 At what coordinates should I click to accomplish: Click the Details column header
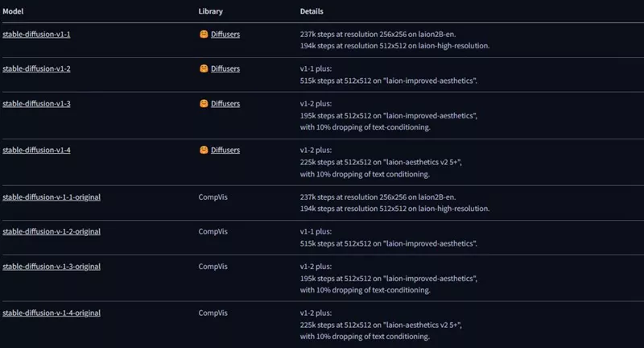312,11
